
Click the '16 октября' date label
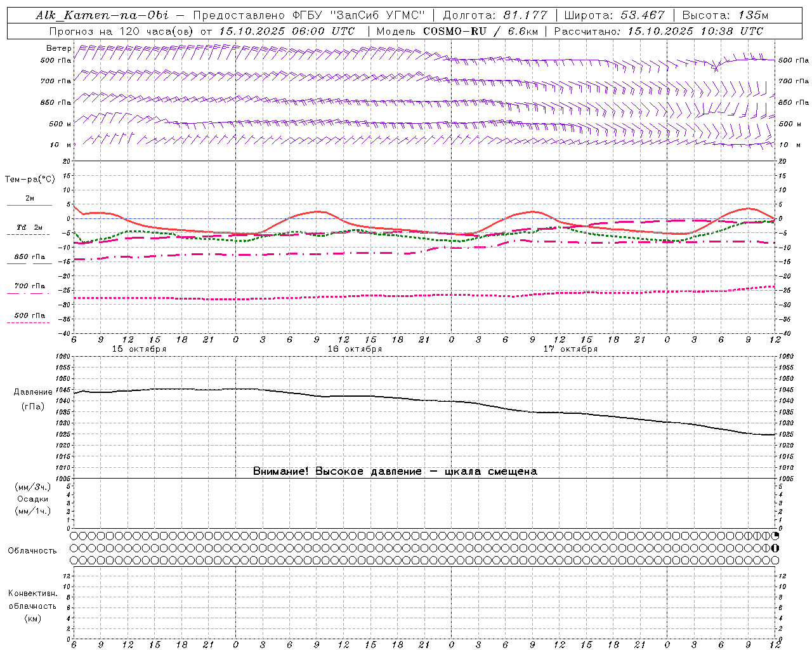coord(355,349)
